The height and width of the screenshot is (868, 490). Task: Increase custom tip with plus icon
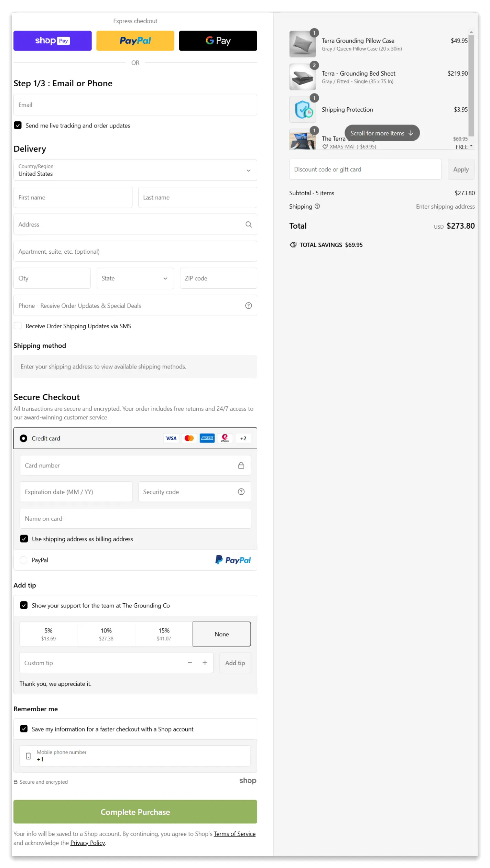click(x=205, y=662)
